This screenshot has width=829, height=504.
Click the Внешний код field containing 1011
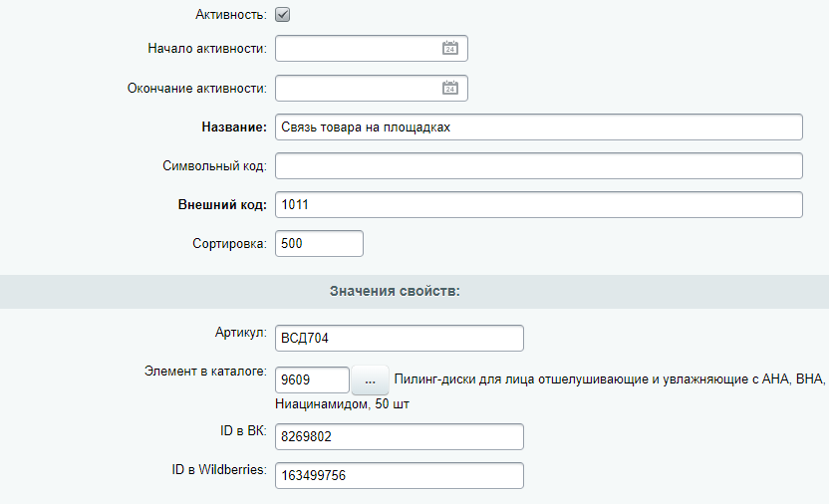point(538,205)
